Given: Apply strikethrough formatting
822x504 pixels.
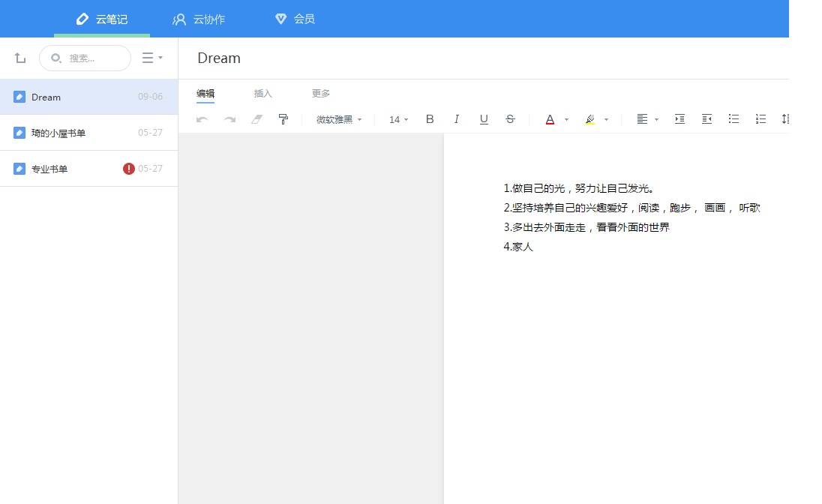Looking at the screenshot, I should point(510,118).
